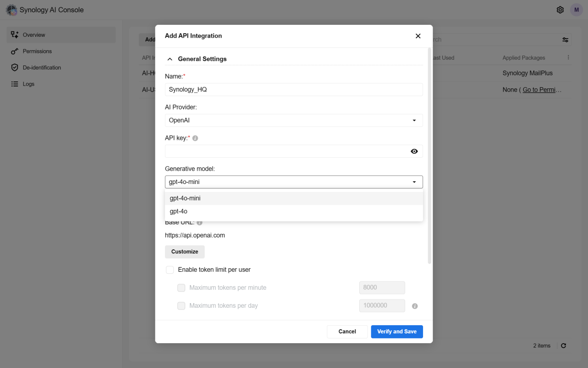Open the settings gear in the header

(x=560, y=10)
